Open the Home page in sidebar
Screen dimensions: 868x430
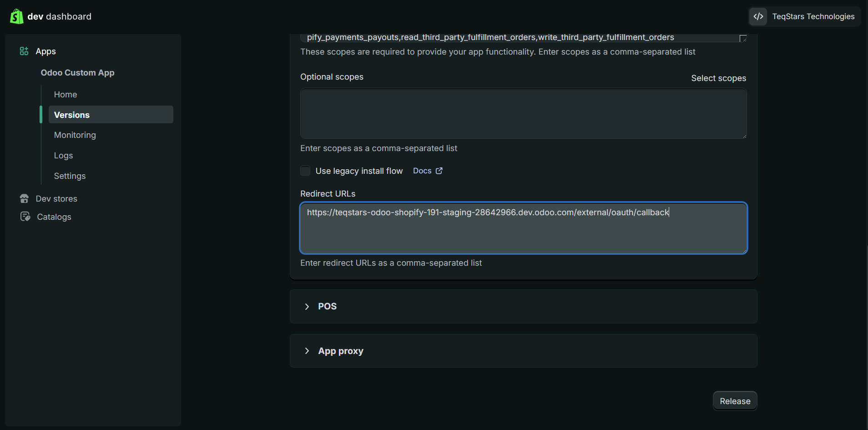click(x=66, y=94)
